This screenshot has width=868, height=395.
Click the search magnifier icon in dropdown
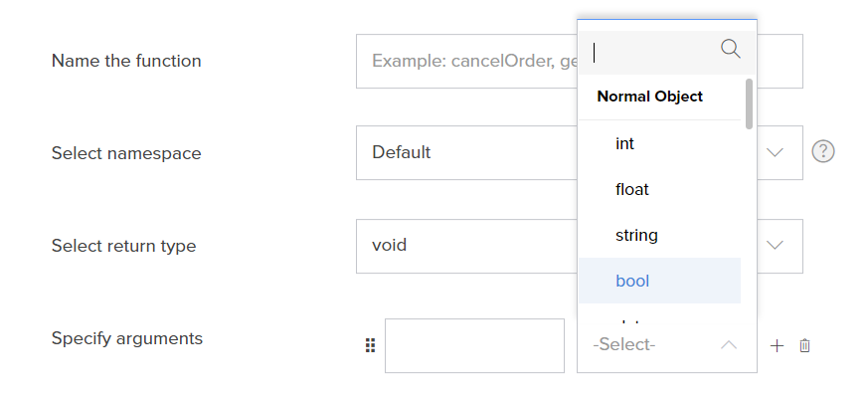pyautogui.click(x=731, y=50)
